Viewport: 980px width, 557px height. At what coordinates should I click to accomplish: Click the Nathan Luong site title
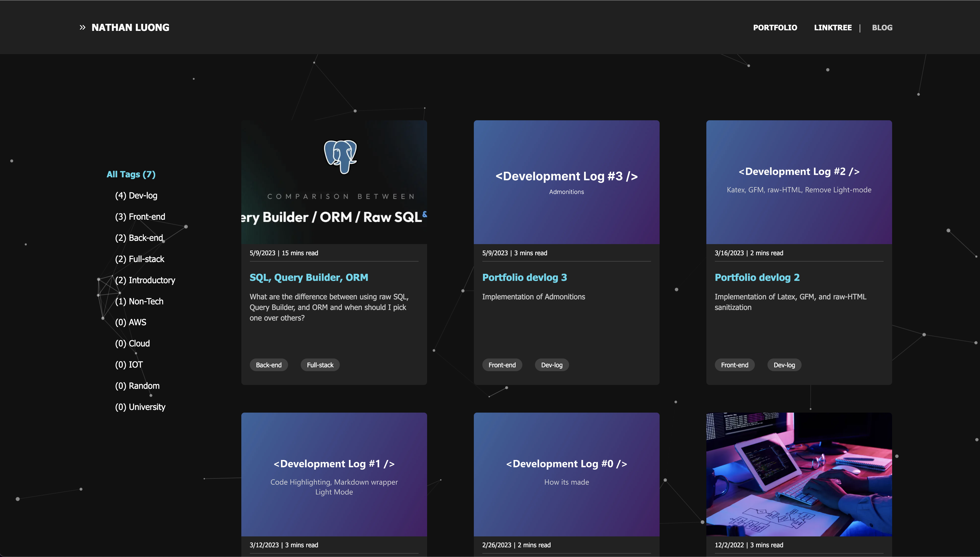pos(131,28)
